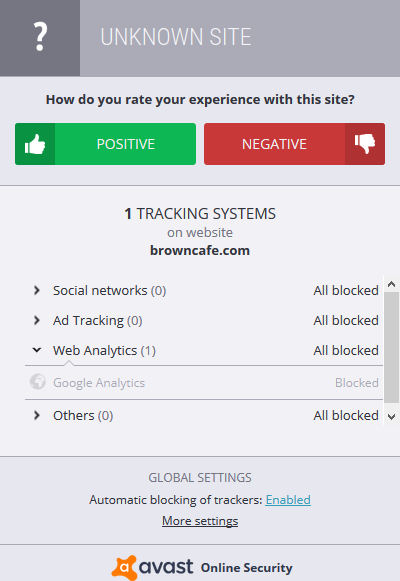Rate the site POSITIVE
Screen dimensions: 400x581
tap(106, 144)
